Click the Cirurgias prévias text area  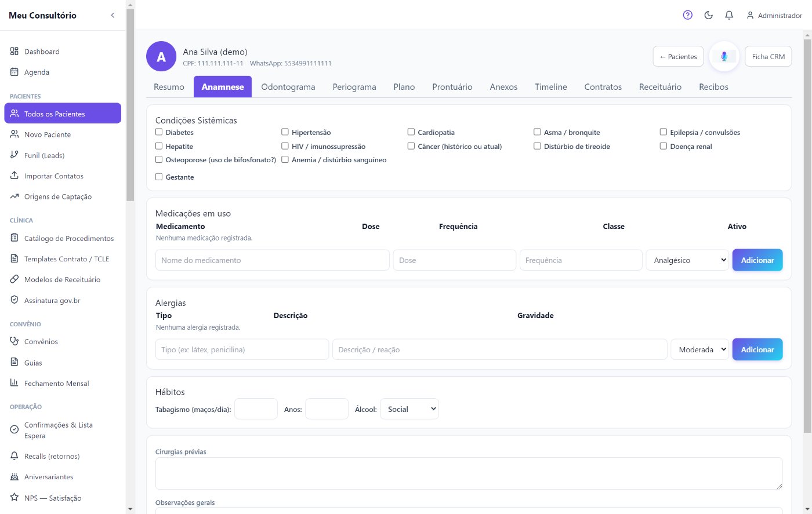(x=469, y=473)
